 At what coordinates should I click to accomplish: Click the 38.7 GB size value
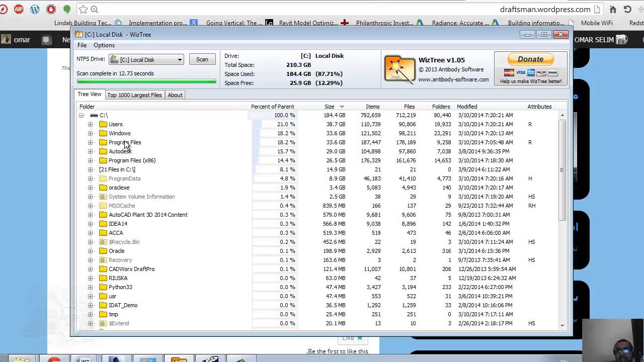336,124
